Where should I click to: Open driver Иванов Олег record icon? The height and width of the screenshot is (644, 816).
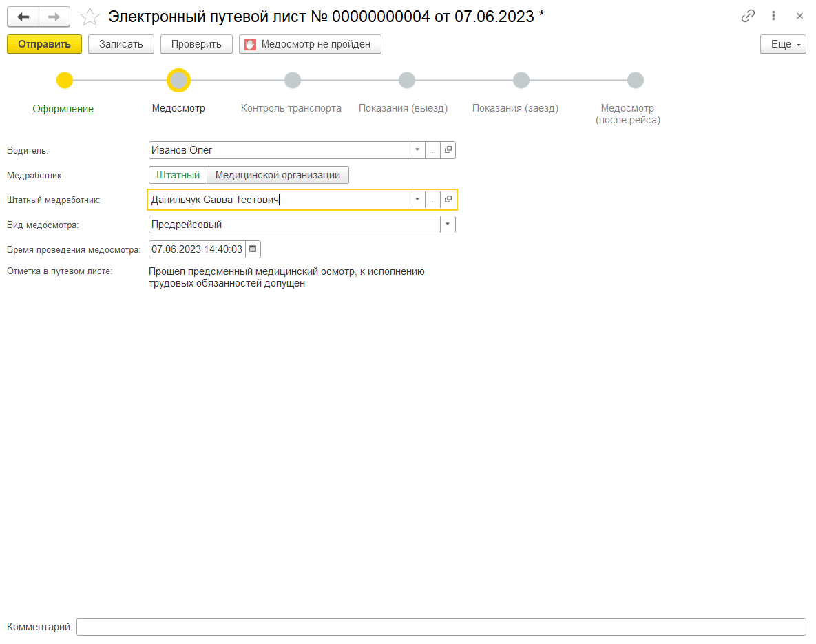[448, 150]
